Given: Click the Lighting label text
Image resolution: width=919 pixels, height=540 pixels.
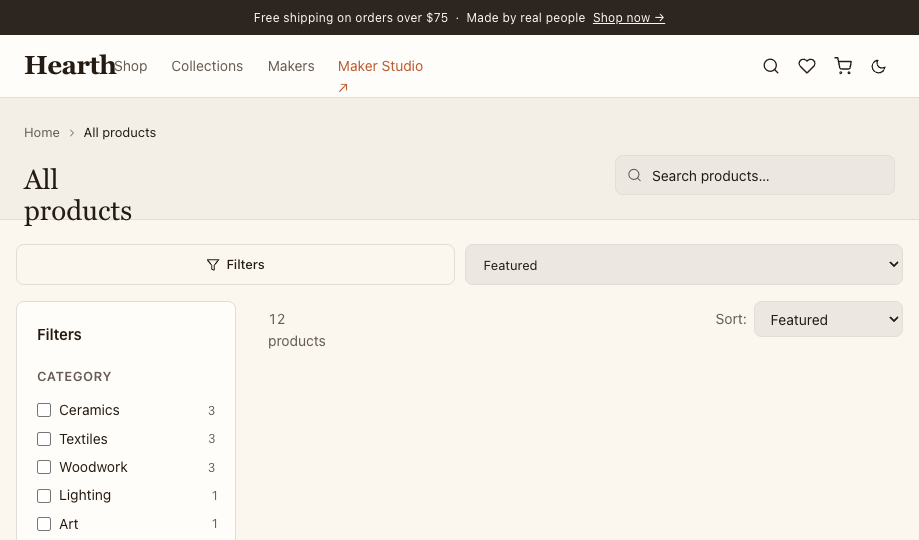Looking at the screenshot, I should 85,495.
